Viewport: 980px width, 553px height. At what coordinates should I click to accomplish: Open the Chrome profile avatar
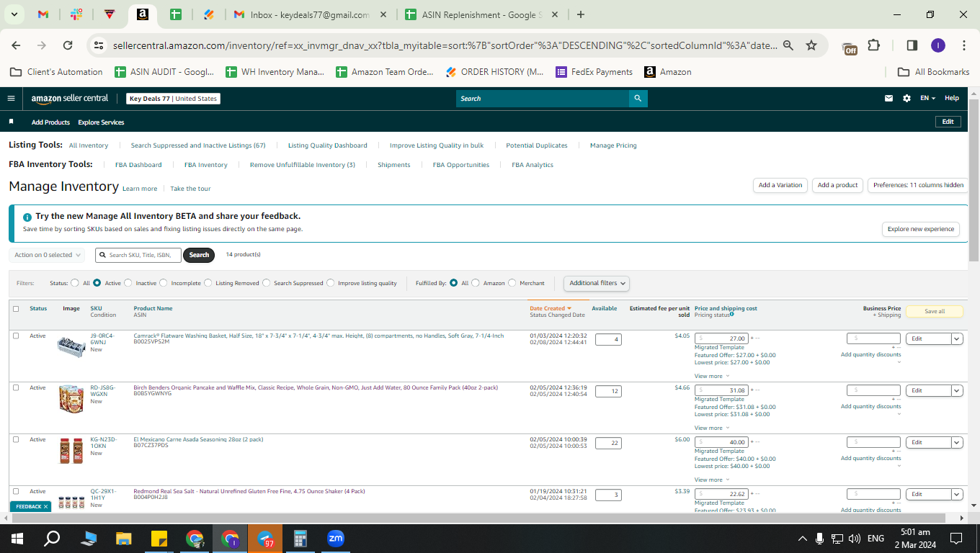coord(937,45)
